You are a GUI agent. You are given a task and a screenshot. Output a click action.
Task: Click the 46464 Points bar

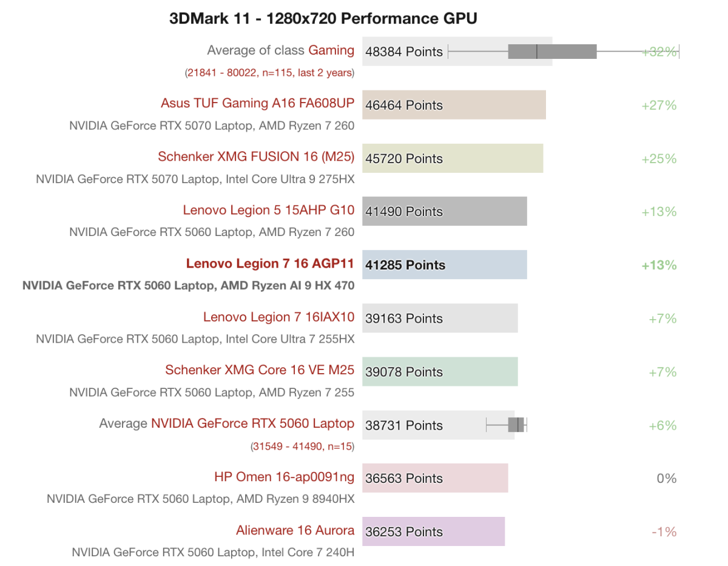(x=454, y=105)
